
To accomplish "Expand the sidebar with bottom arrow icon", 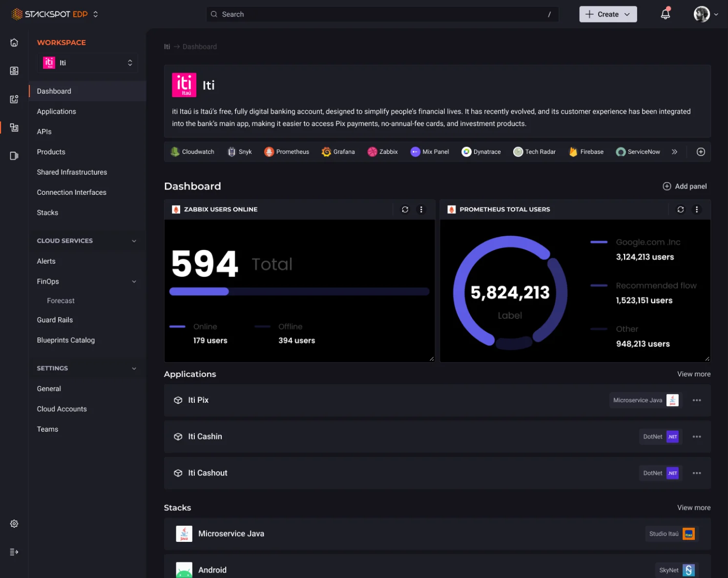I will pos(14,552).
